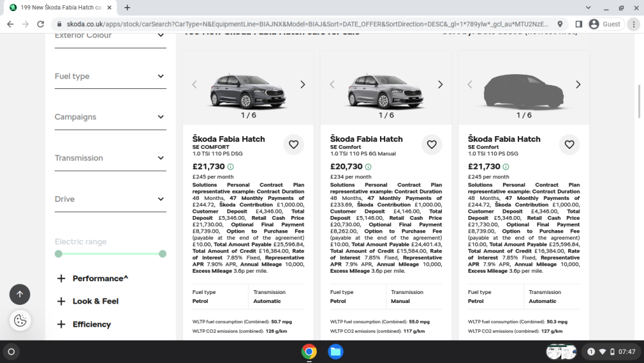Show next image of the Manual Fabia card
This screenshot has width=644, height=363.
[440, 84]
